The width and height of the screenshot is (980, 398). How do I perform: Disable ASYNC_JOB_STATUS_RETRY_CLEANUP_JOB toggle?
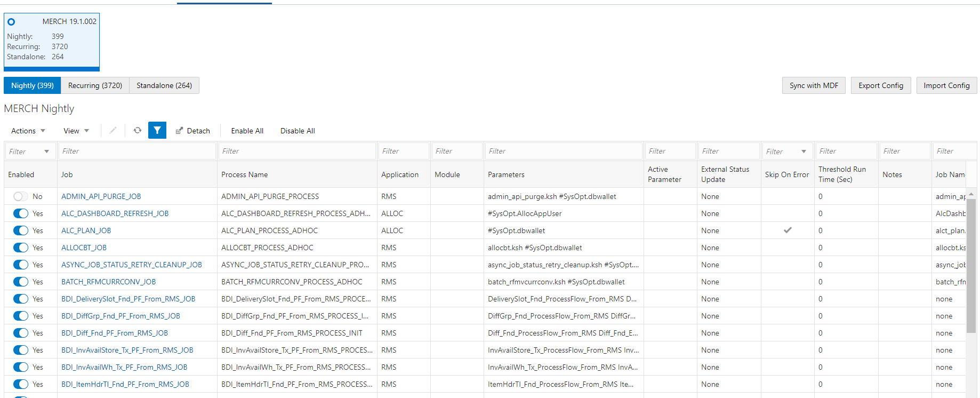click(x=21, y=265)
